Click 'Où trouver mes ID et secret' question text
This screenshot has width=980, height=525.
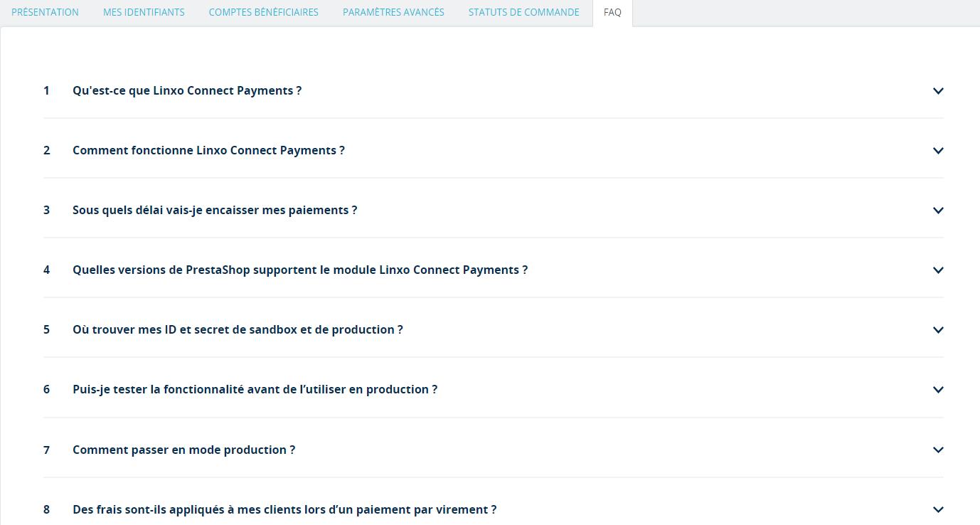[x=238, y=330]
